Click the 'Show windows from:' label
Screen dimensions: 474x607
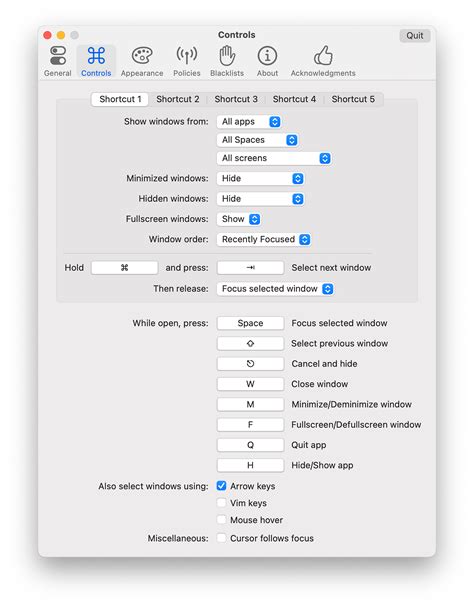click(166, 122)
